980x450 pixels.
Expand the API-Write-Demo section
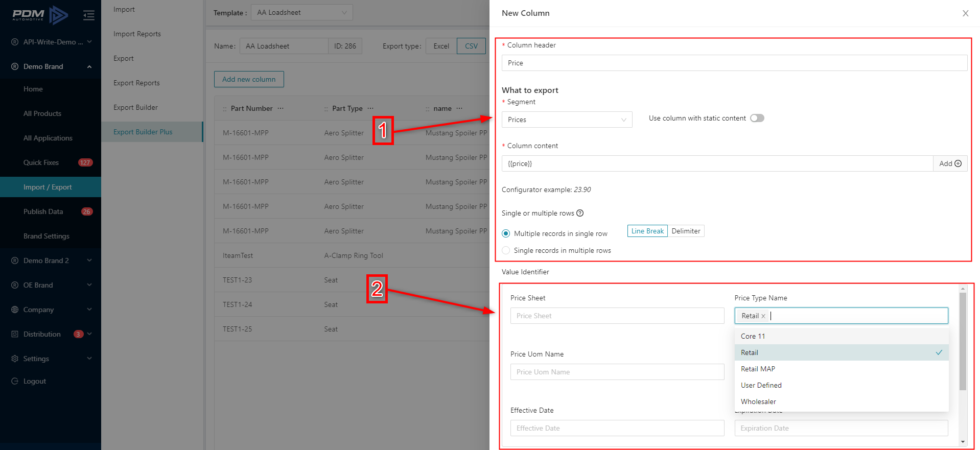[x=89, y=42]
